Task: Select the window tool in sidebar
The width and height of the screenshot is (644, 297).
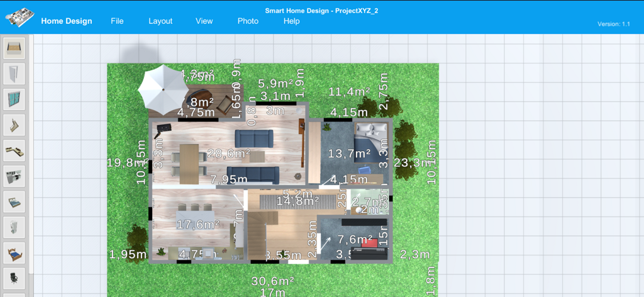Action: [x=14, y=99]
